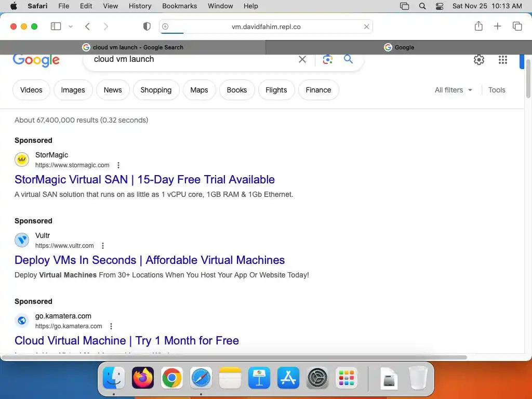
Task: Go forward to the next page
Action: click(106, 26)
